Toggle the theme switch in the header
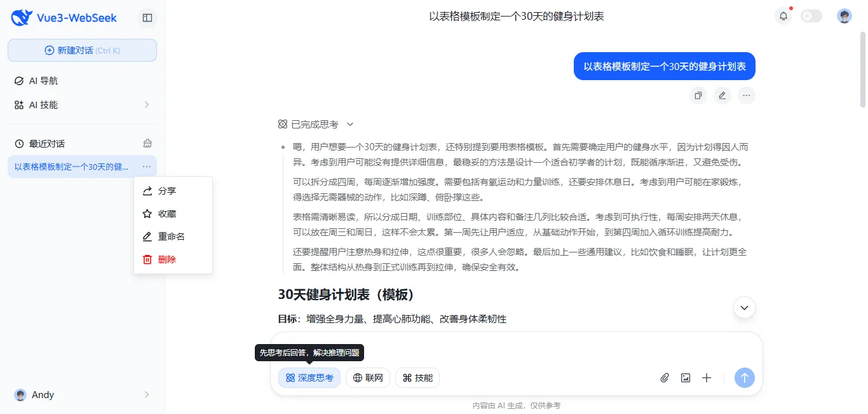This screenshot has width=868, height=414. click(811, 16)
